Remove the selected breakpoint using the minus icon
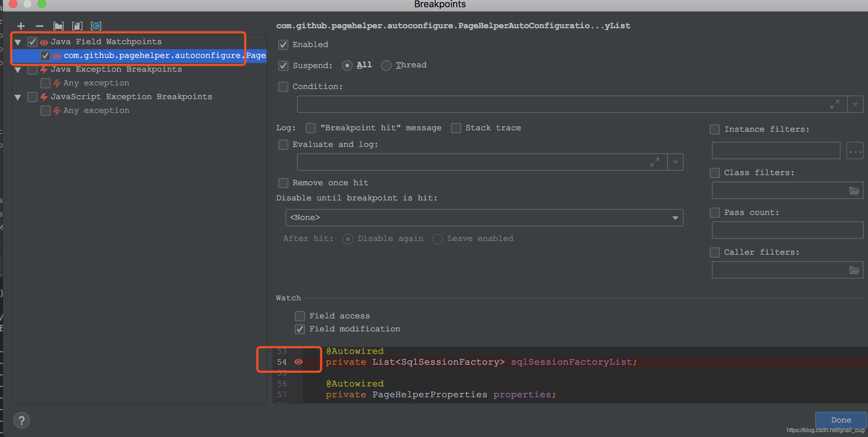Screen dimensions: 868x437 40,26
